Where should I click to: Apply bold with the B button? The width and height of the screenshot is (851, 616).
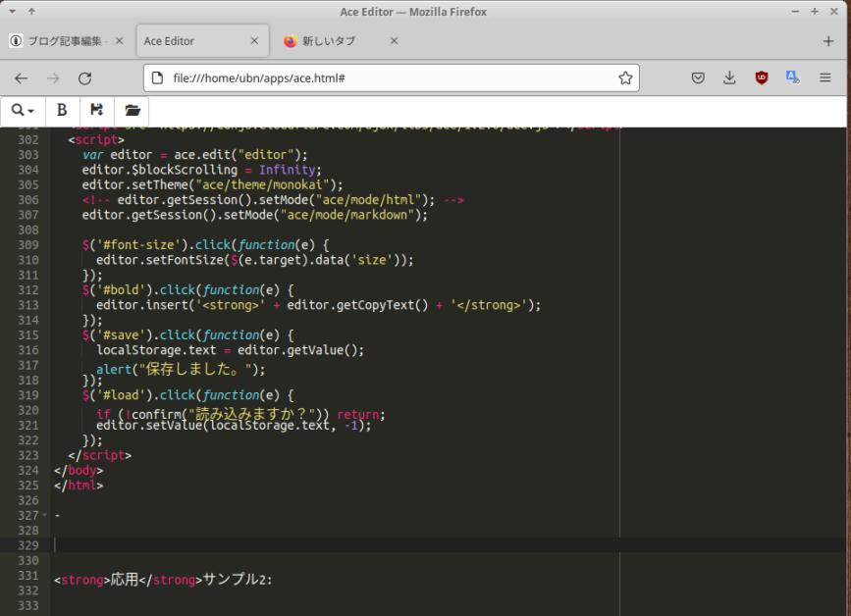click(x=62, y=110)
